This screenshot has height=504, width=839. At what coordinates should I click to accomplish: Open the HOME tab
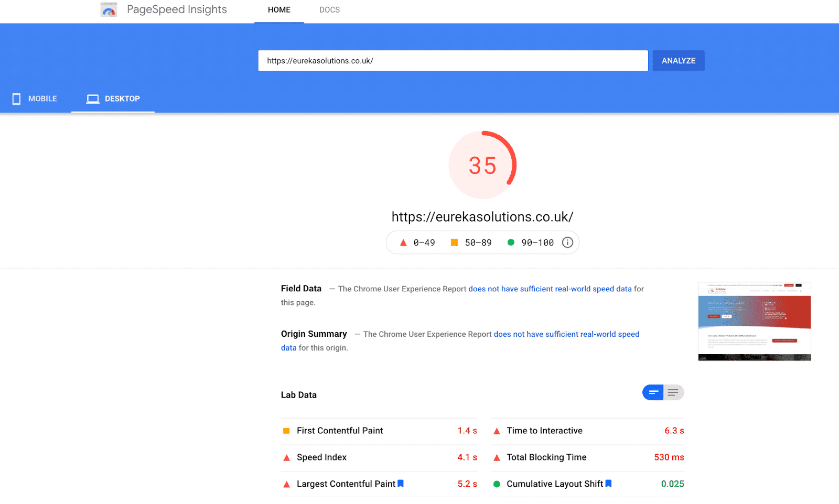tap(279, 9)
